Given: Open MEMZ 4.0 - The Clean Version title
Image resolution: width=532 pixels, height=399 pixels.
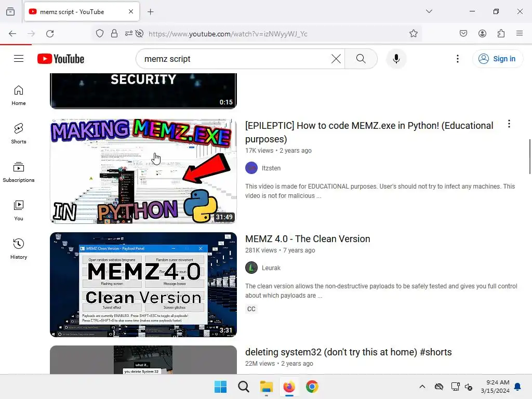Looking at the screenshot, I should (x=308, y=239).
